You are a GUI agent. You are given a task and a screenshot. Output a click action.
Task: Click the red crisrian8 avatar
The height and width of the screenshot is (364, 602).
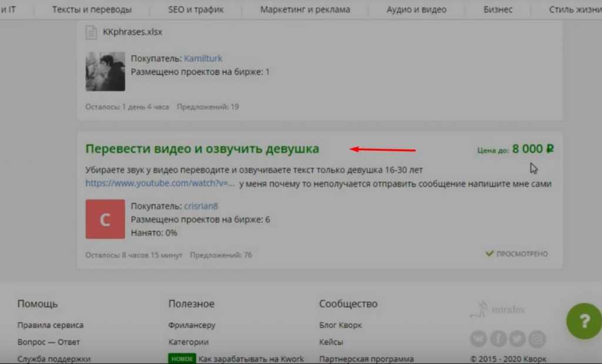105,219
